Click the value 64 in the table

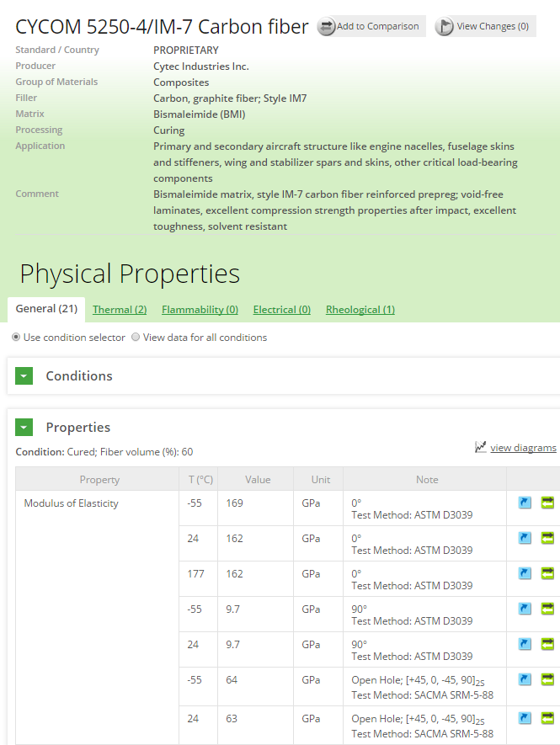[x=232, y=680]
